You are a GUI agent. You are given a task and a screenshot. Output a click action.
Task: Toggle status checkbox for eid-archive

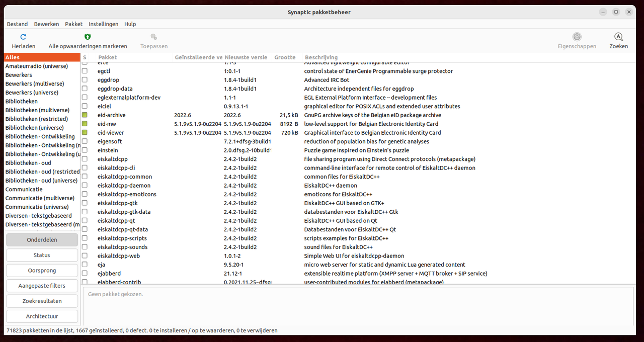(x=85, y=115)
